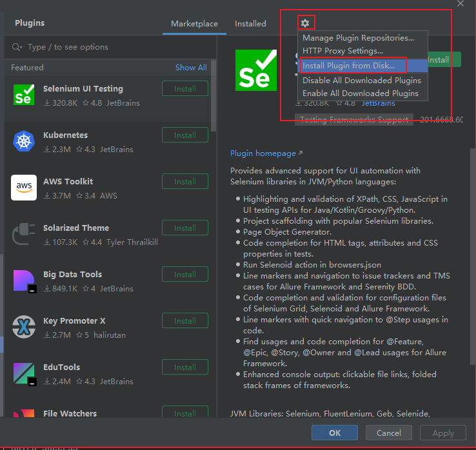Confirm with the OK button
The image size is (476, 450).
click(335, 433)
